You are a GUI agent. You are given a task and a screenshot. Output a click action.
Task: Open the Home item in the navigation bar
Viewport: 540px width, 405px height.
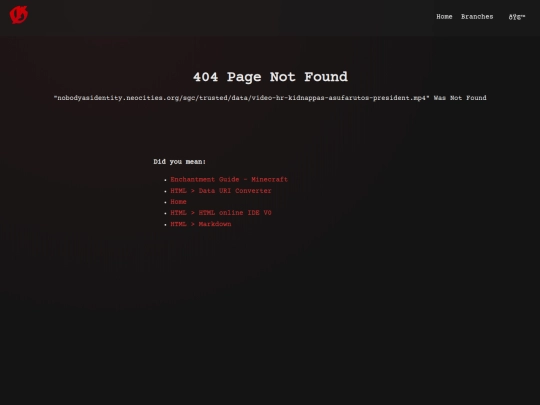coord(444,17)
